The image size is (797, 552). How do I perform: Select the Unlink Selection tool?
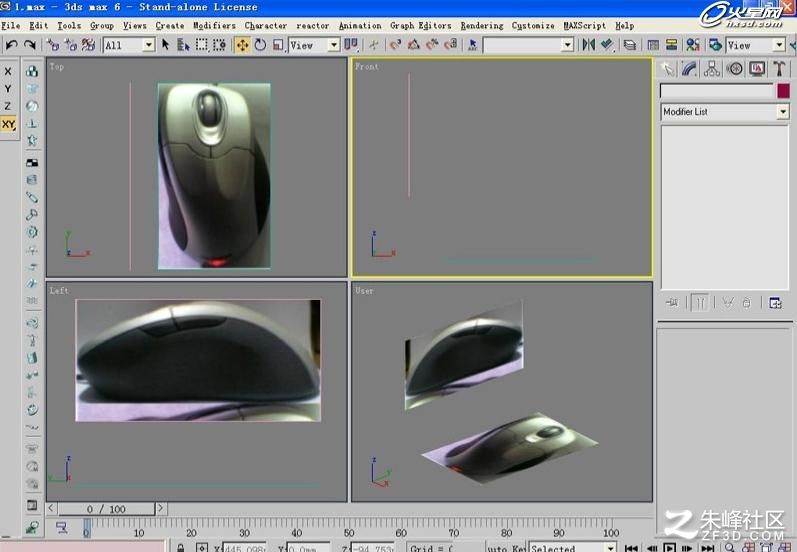tap(70, 45)
